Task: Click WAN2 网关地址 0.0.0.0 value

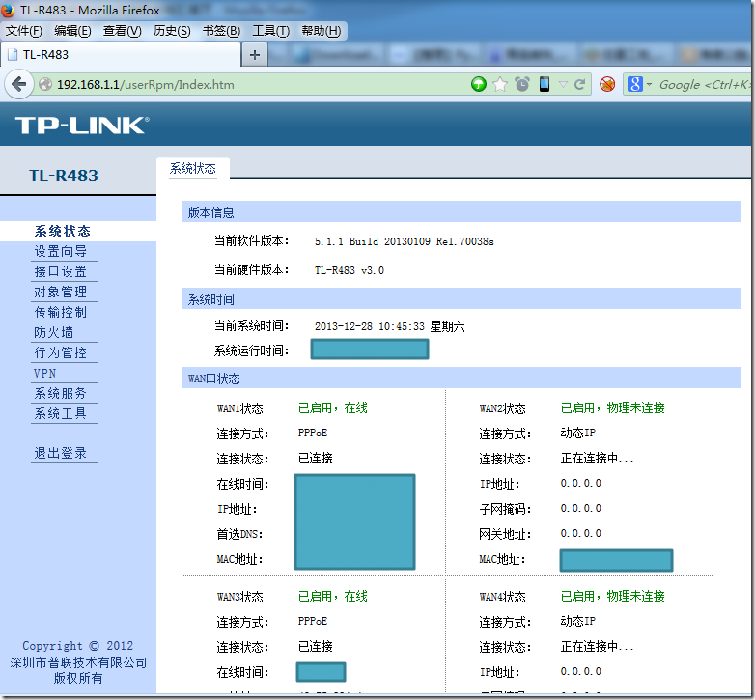Action: [580, 533]
